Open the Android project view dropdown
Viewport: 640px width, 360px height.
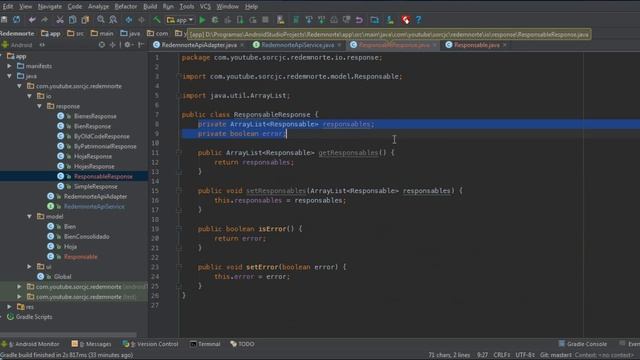pyautogui.click(x=23, y=45)
